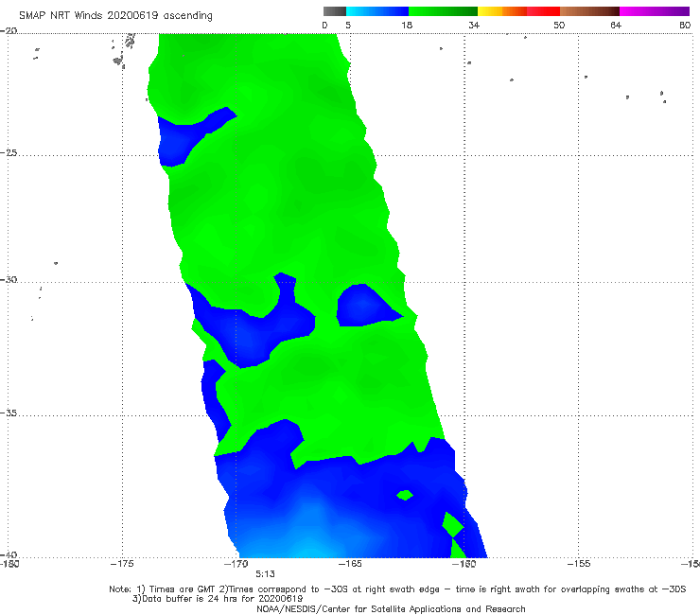Image resolution: width=700 pixels, height=615 pixels.
Task: Select the "-160" longitude axis label
Action: point(464,564)
